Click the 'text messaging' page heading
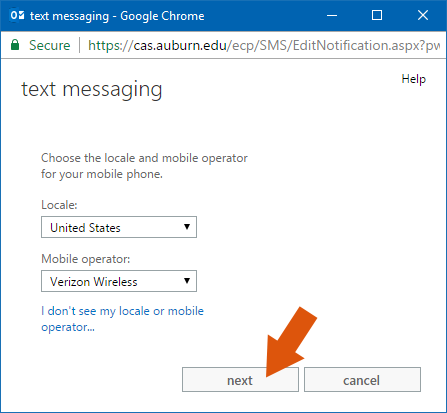Viewport: 447px width, 413px height. click(92, 90)
